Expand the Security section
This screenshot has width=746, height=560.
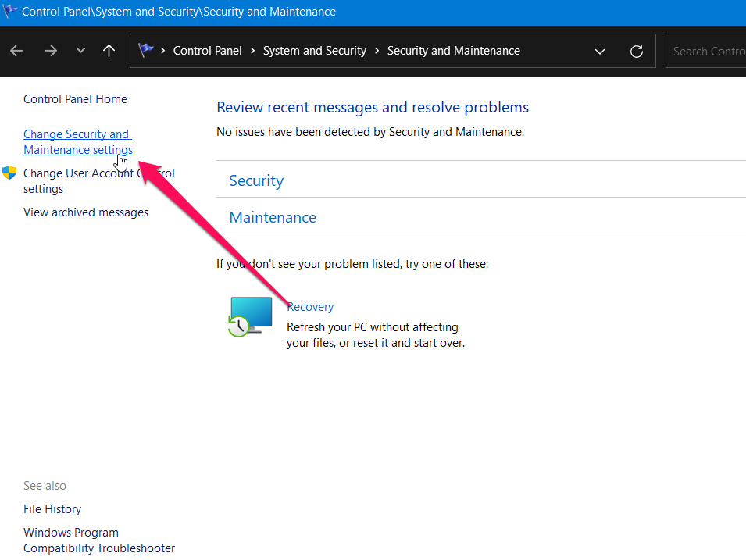256,180
